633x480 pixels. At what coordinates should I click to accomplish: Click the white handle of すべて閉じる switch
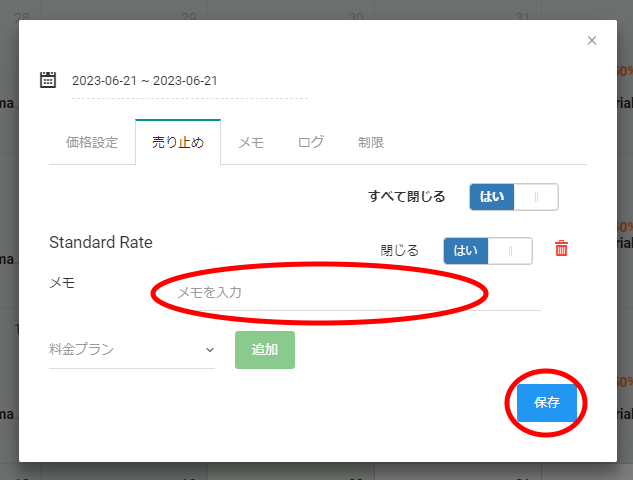click(x=536, y=197)
